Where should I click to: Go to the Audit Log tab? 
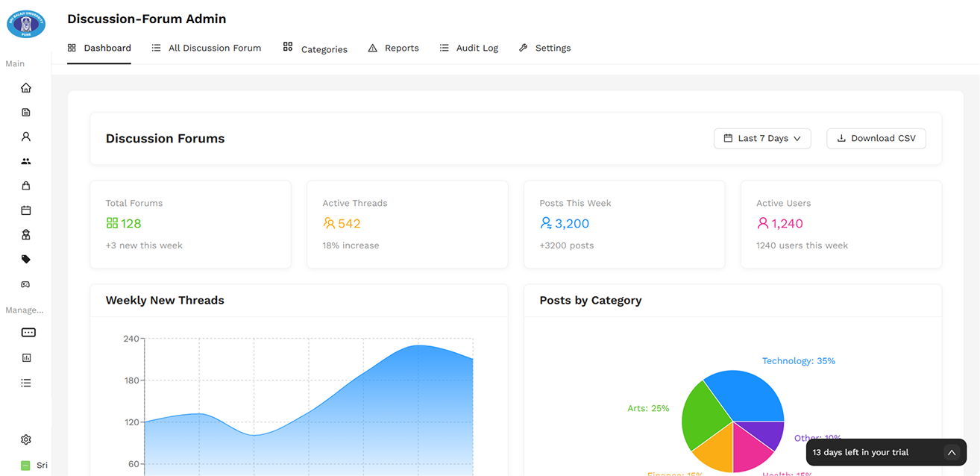(468, 48)
